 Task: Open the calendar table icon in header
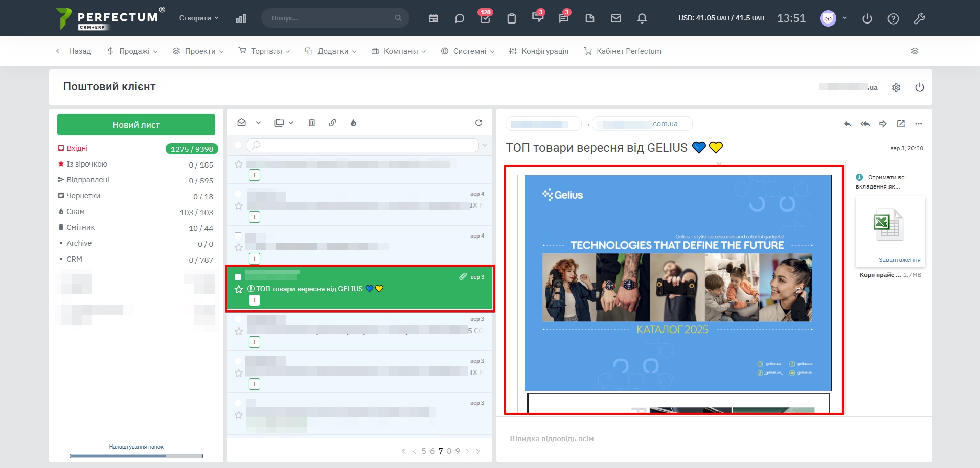pyautogui.click(x=434, y=18)
